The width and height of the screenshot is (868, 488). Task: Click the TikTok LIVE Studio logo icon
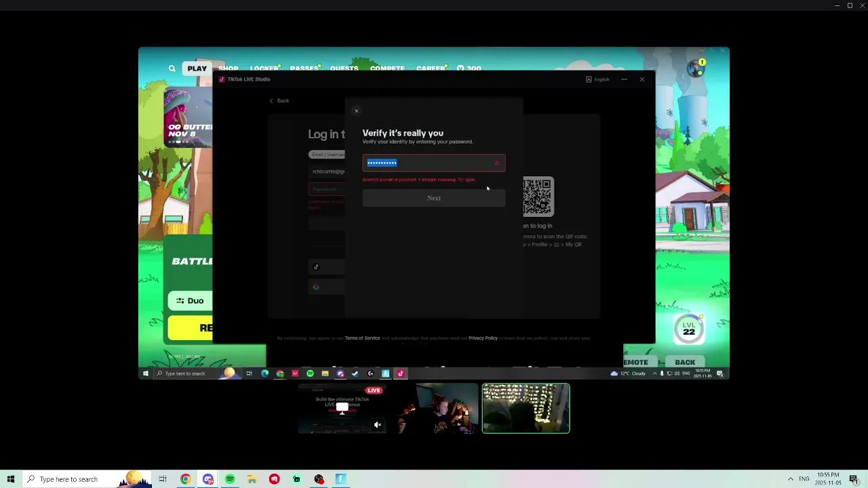pyautogui.click(x=222, y=79)
